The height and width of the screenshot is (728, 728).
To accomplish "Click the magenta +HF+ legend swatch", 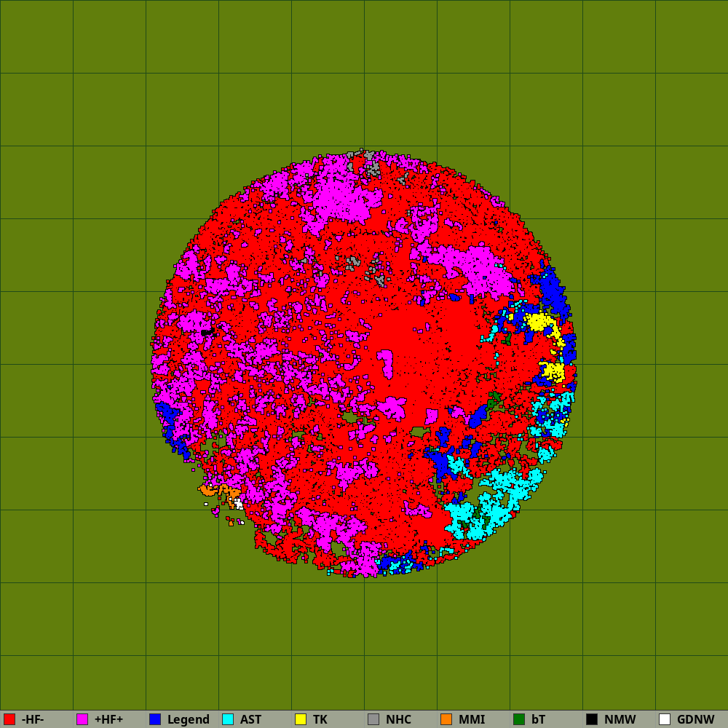I will coord(82,719).
